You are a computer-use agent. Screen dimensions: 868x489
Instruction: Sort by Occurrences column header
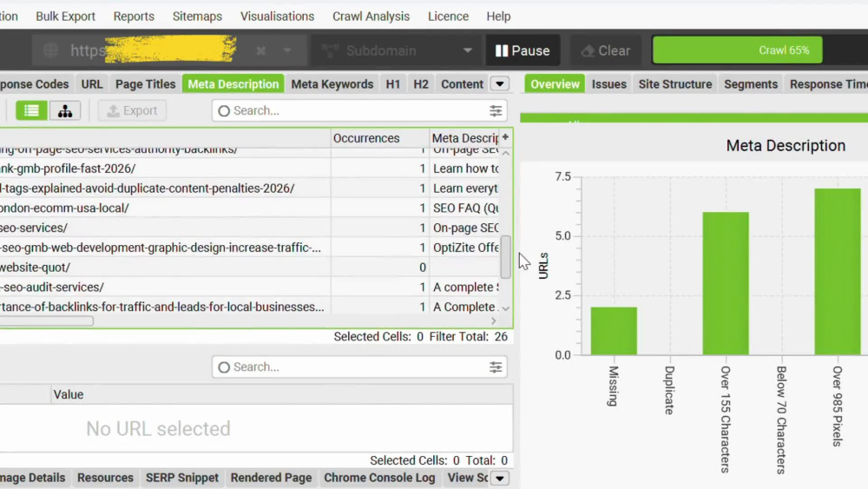click(380, 138)
